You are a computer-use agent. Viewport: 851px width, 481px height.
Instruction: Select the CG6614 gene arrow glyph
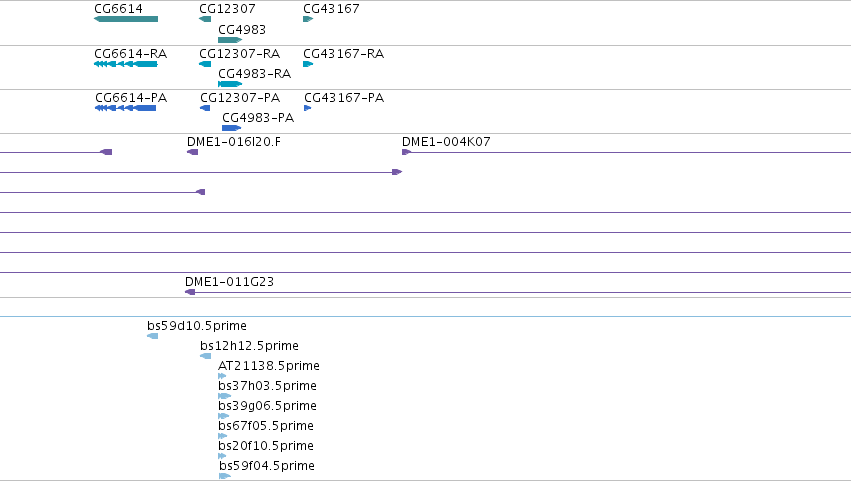click(126, 19)
